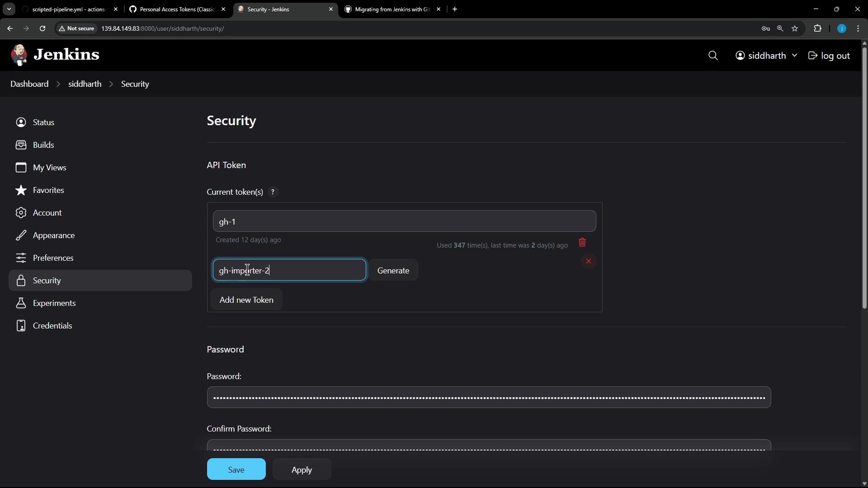Close the Security - Jenkins browser tab
The image size is (868, 488).
331,9
